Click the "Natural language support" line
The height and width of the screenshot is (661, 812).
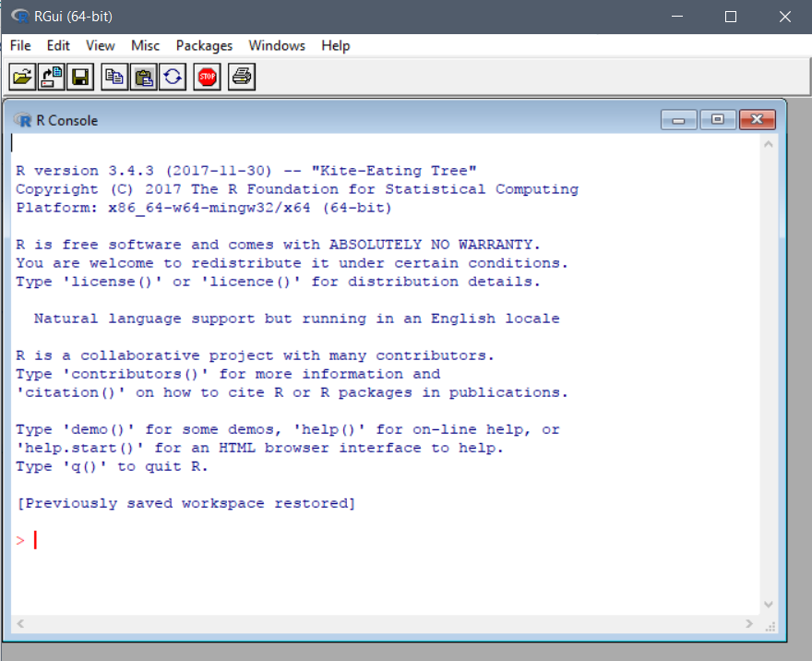[x=297, y=319]
